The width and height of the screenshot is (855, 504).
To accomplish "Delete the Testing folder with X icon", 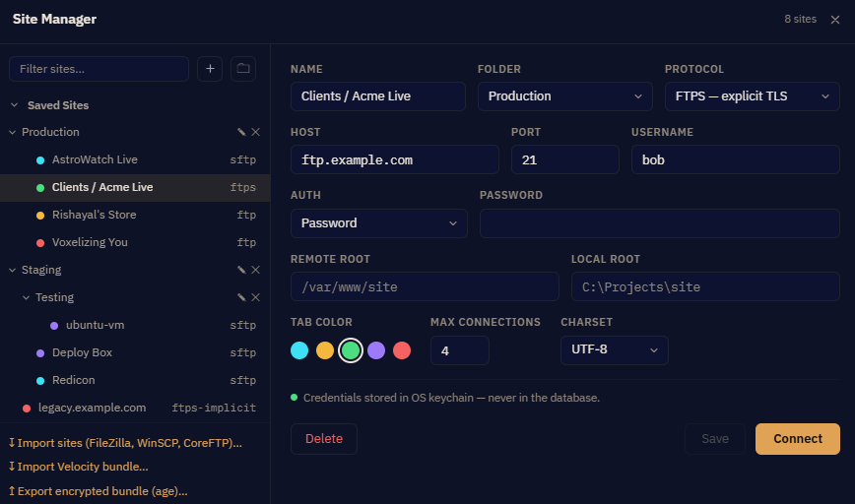I will coord(255,297).
